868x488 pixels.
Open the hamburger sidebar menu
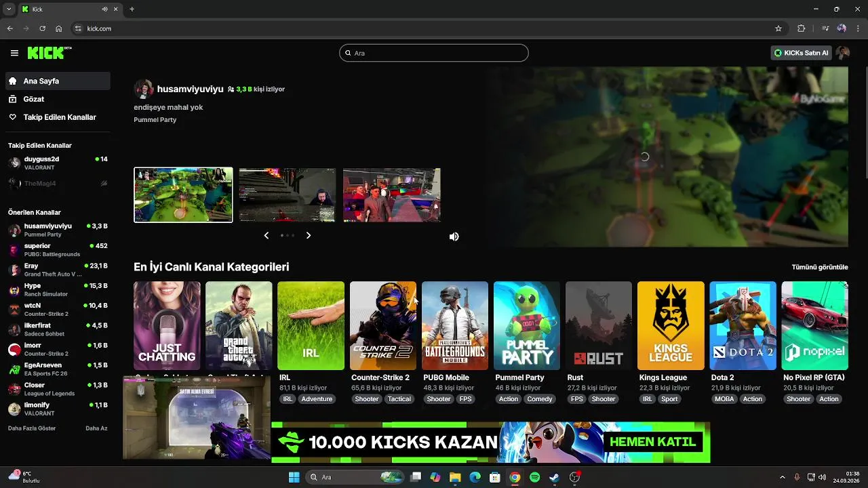14,53
